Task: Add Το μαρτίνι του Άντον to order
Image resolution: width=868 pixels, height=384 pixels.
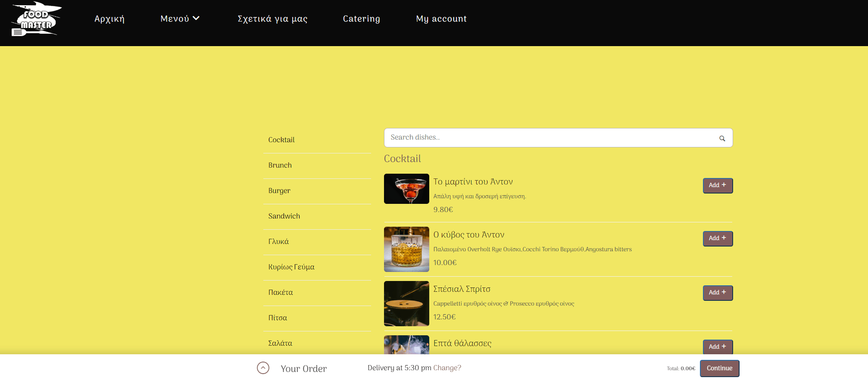Action: tap(717, 185)
